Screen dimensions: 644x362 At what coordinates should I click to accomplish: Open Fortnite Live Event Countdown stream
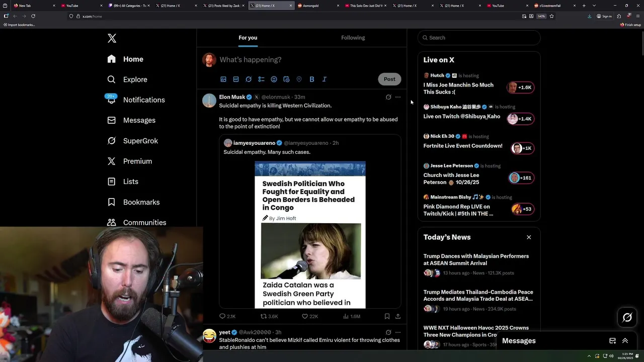click(x=479, y=143)
